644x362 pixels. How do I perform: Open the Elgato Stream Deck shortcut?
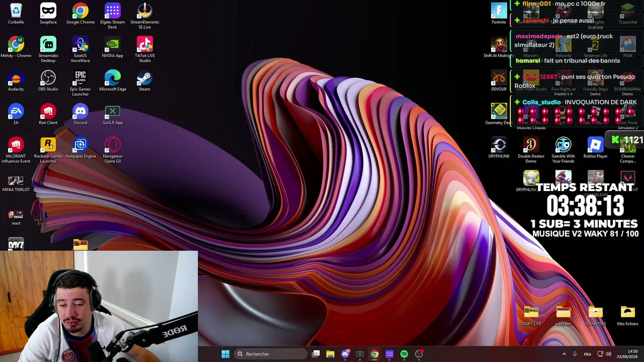tap(113, 16)
